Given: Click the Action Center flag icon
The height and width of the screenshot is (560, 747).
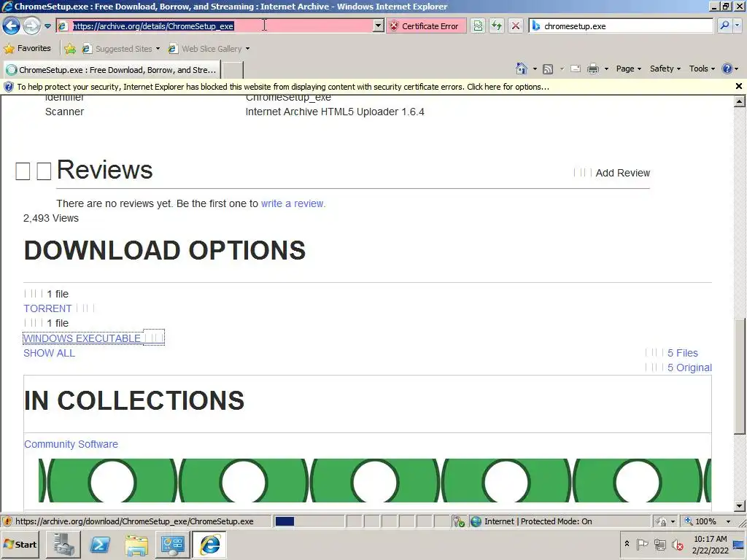Looking at the screenshot, I should pos(642,544).
